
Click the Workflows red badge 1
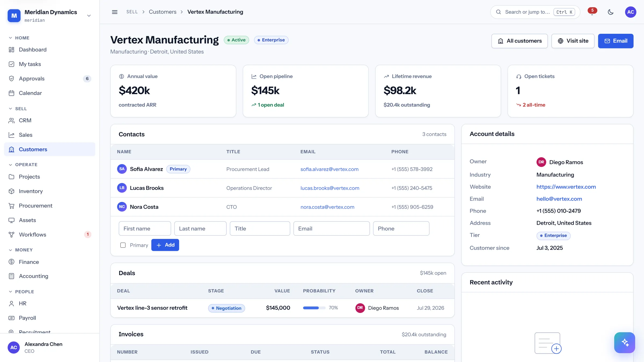[x=88, y=234]
